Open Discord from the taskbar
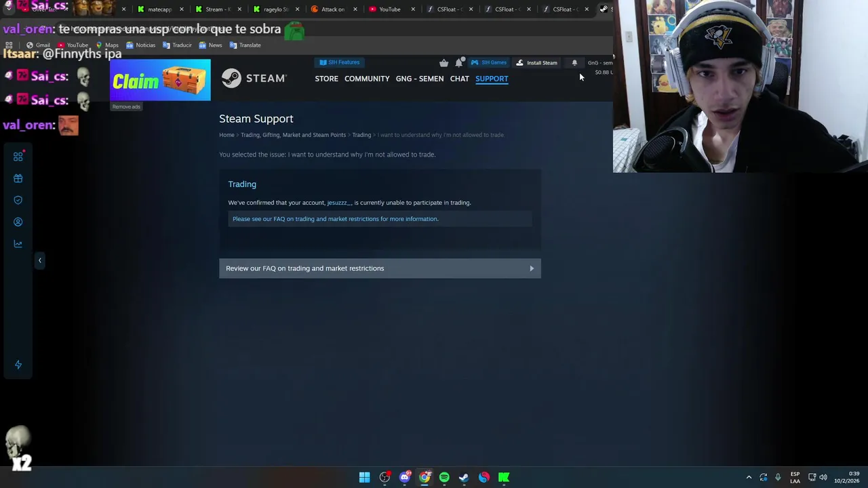The height and width of the screenshot is (488, 868). (x=405, y=477)
